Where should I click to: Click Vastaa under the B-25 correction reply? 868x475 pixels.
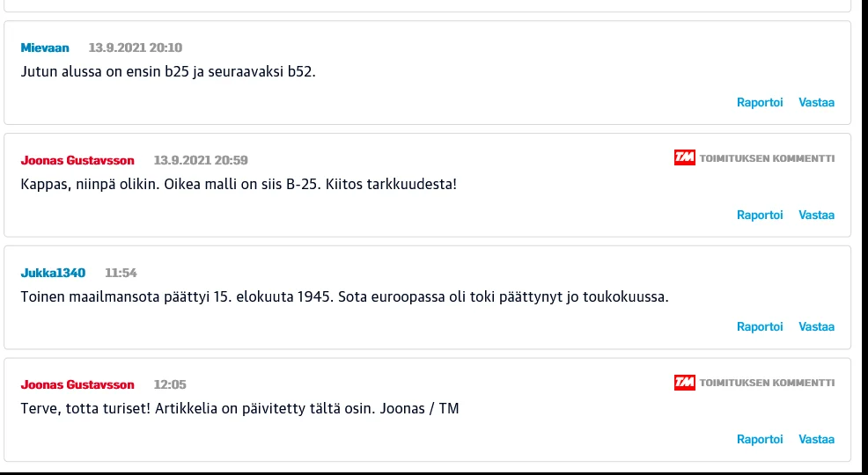(x=816, y=216)
